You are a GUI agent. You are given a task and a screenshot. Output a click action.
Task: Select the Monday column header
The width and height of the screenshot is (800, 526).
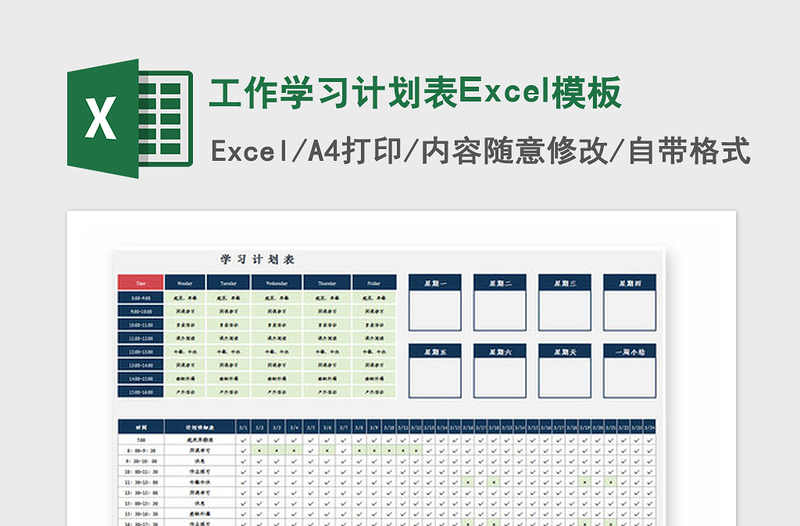coord(185,282)
